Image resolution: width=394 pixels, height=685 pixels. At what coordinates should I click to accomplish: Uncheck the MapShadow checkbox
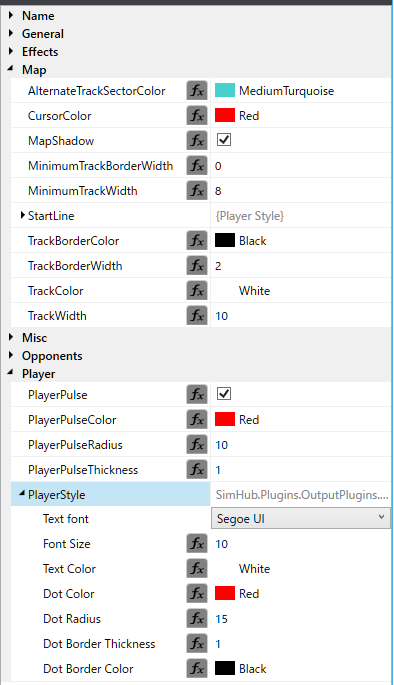coord(224,140)
